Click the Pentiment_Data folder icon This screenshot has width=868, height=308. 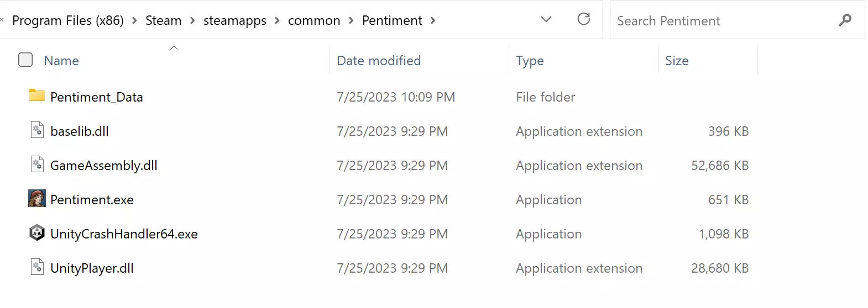click(x=37, y=96)
